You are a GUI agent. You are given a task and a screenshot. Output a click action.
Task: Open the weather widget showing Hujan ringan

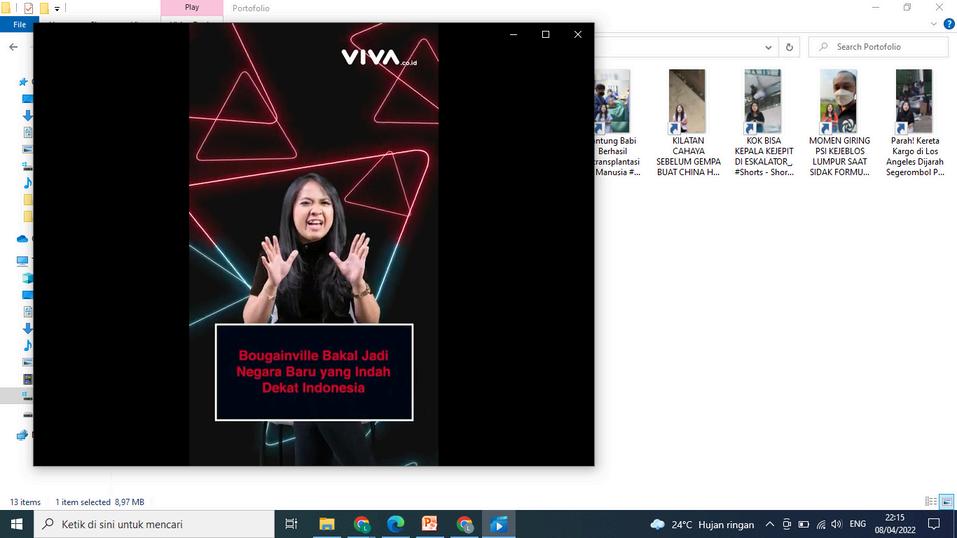coord(702,524)
